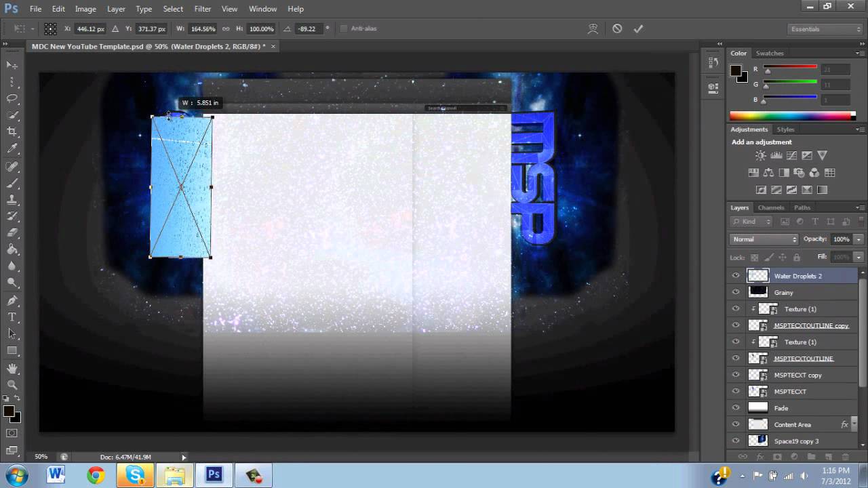The height and width of the screenshot is (488, 868).
Task: Switch to the Paths tab
Action: 802,207
